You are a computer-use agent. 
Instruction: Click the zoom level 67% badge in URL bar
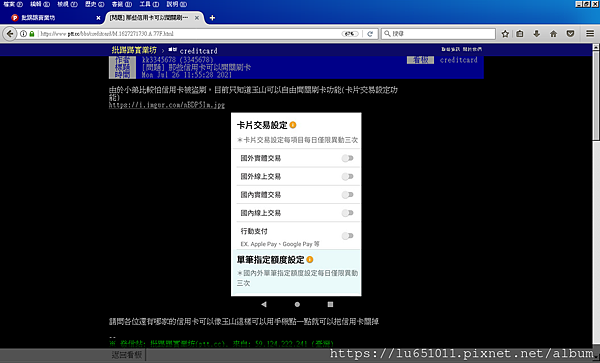point(350,34)
